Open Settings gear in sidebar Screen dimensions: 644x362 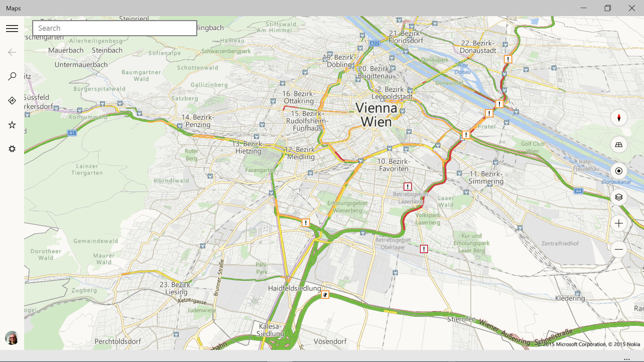(x=12, y=149)
